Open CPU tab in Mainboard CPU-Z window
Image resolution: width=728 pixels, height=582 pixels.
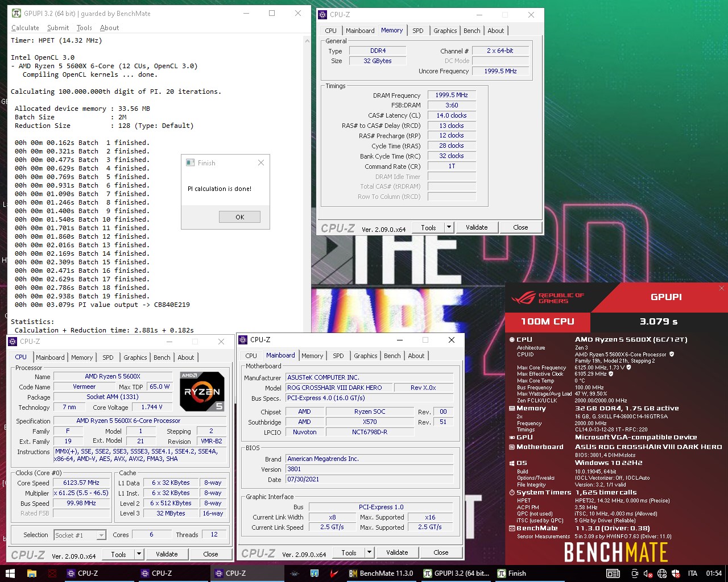(251, 356)
